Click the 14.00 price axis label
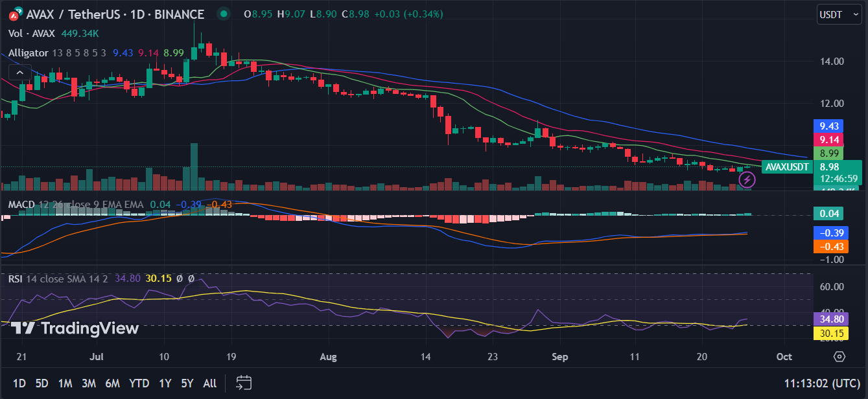This screenshot has width=868, height=399. coord(831,62)
